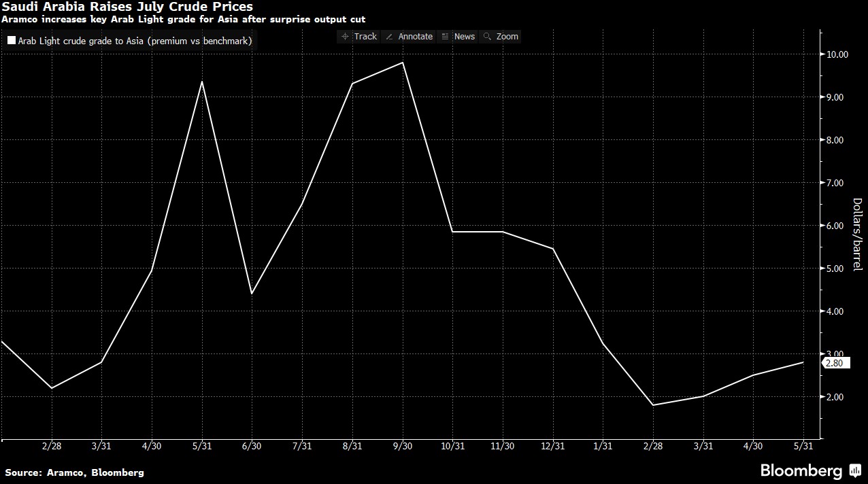This screenshot has height=484, width=868.
Task: Open the News option
Action: click(x=458, y=37)
